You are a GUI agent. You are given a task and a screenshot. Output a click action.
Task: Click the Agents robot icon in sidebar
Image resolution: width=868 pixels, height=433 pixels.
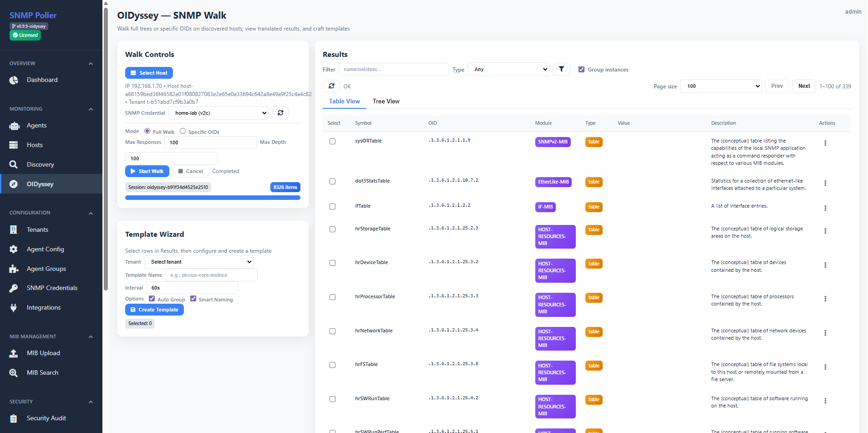click(x=14, y=126)
